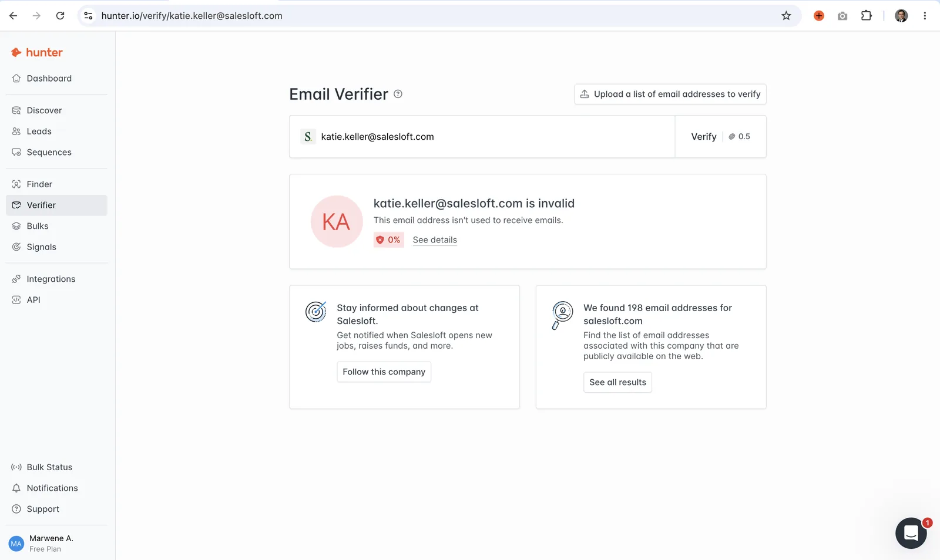Open Marwene A. account menu

pos(56,544)
